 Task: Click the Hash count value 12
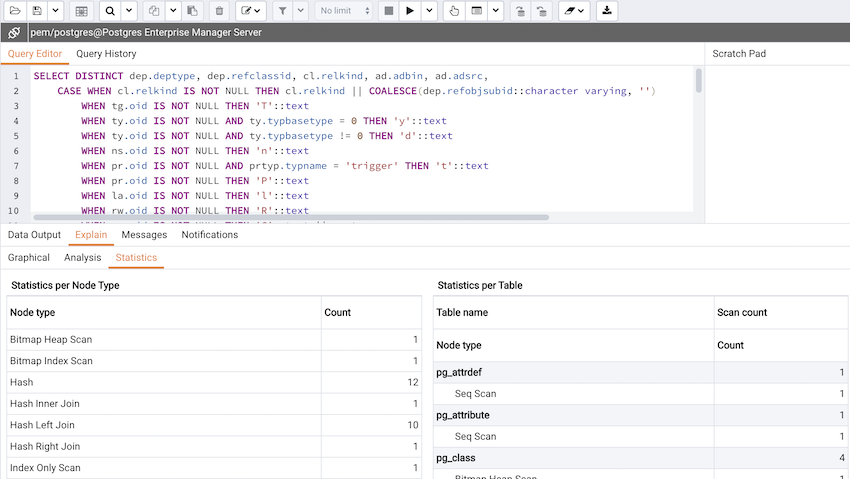413,383
